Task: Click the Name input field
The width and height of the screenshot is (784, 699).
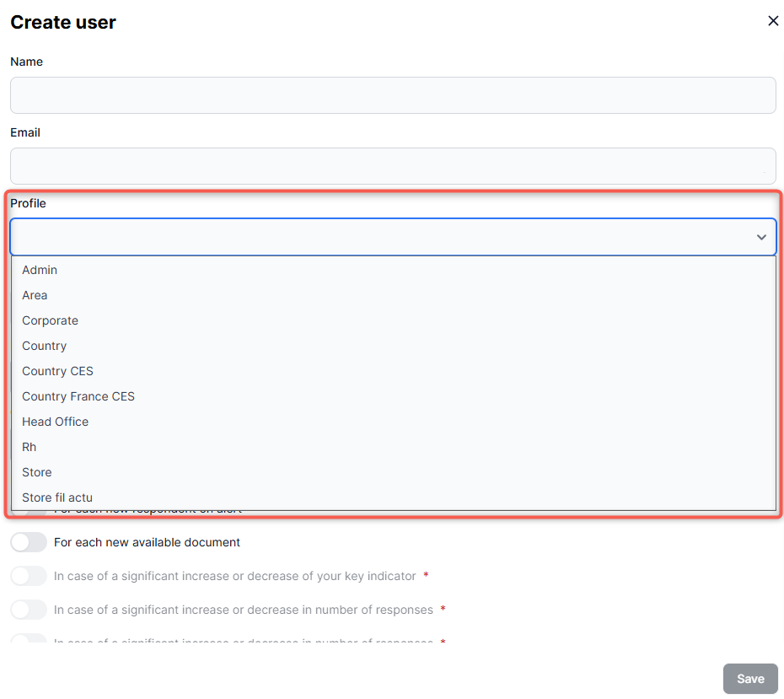Action: pyautogui.click(x=393, y=95)
